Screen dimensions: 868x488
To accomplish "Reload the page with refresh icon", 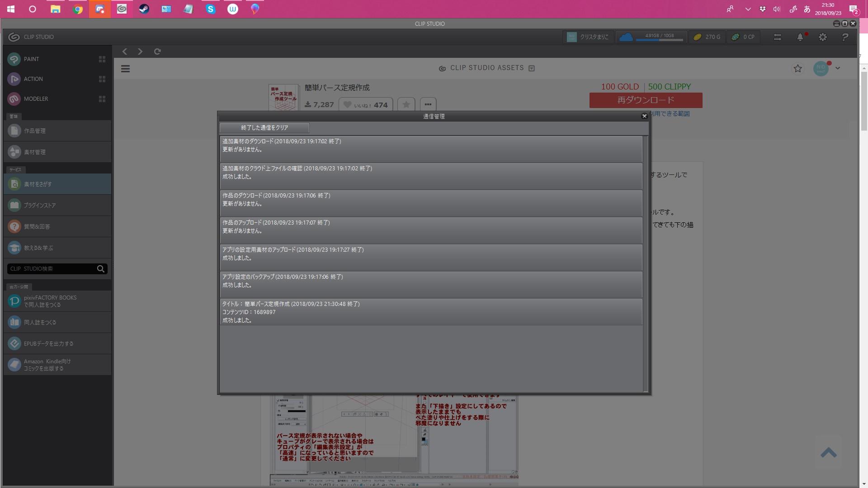I will 157,52.
